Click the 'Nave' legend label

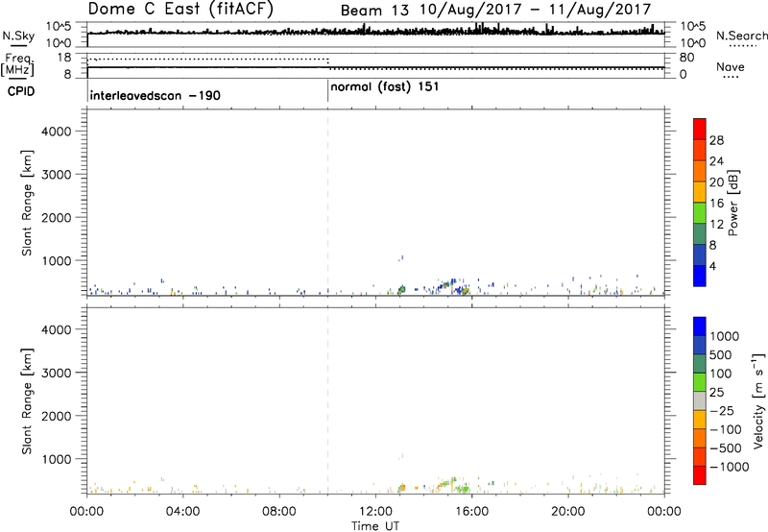731,66
